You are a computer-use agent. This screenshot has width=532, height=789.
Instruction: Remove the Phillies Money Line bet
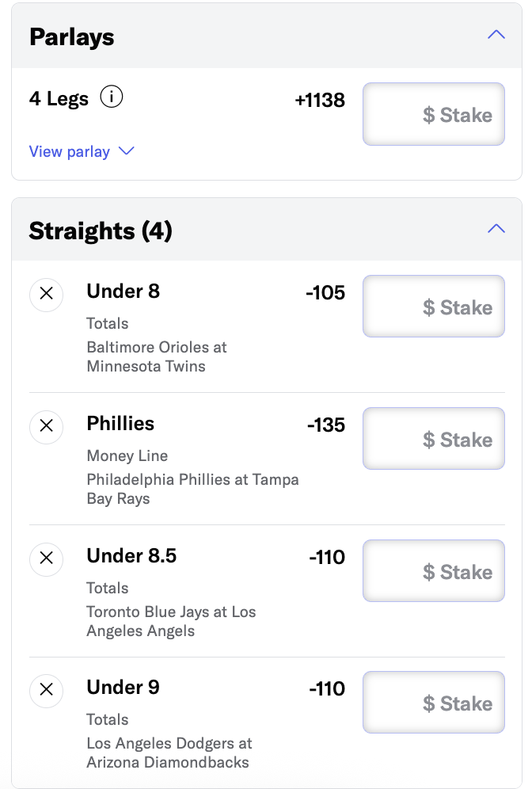46,426
